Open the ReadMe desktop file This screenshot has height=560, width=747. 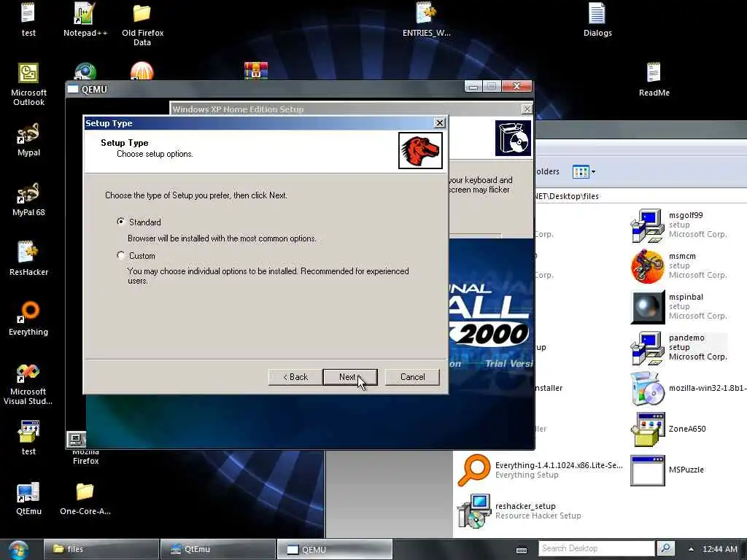pos(654,79)
